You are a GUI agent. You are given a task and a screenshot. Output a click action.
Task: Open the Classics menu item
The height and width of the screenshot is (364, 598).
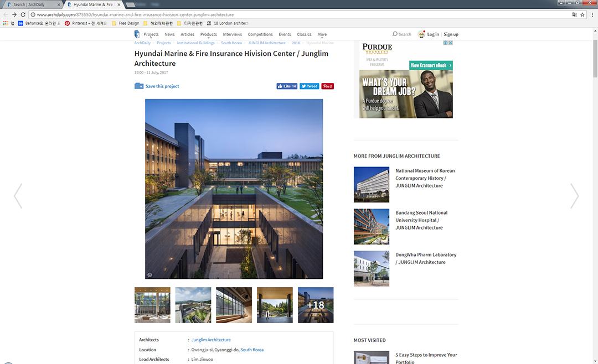tap(304, 34)
